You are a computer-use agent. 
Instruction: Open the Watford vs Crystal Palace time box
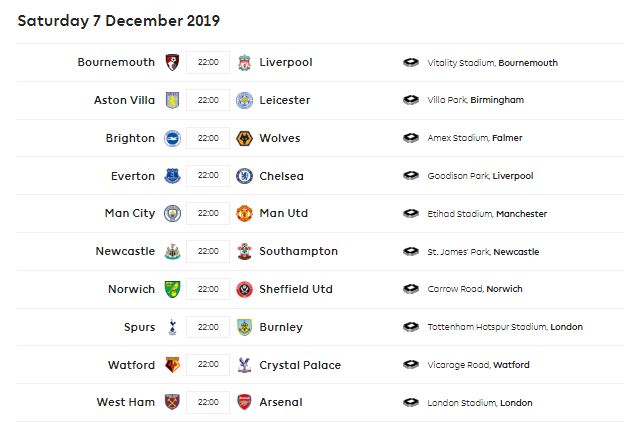click(208, 365)
